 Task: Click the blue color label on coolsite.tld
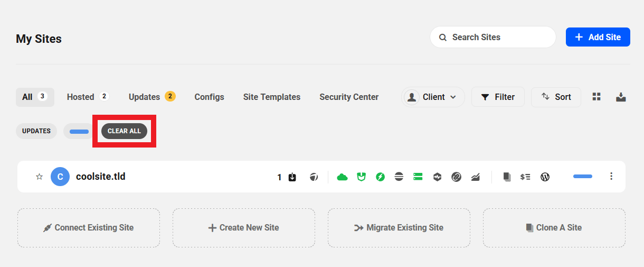coord(583,176)
